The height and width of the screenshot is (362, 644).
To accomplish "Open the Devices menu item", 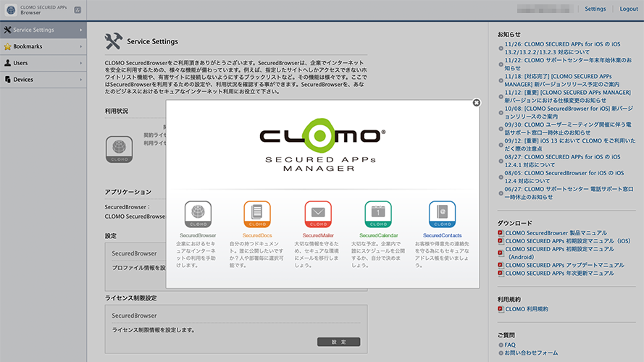I will (43, 80).
